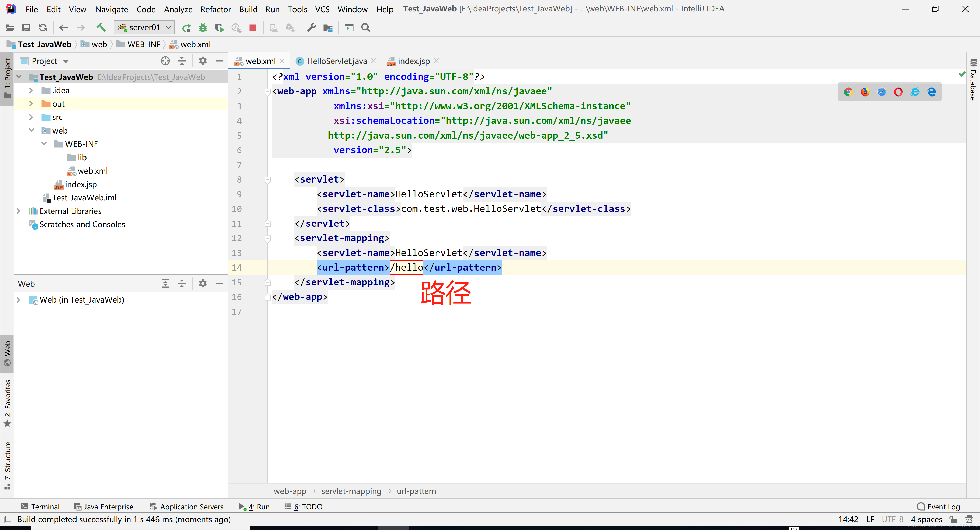Collapse the WEB-INF folder
980x530 pixels.
[44, 144]
